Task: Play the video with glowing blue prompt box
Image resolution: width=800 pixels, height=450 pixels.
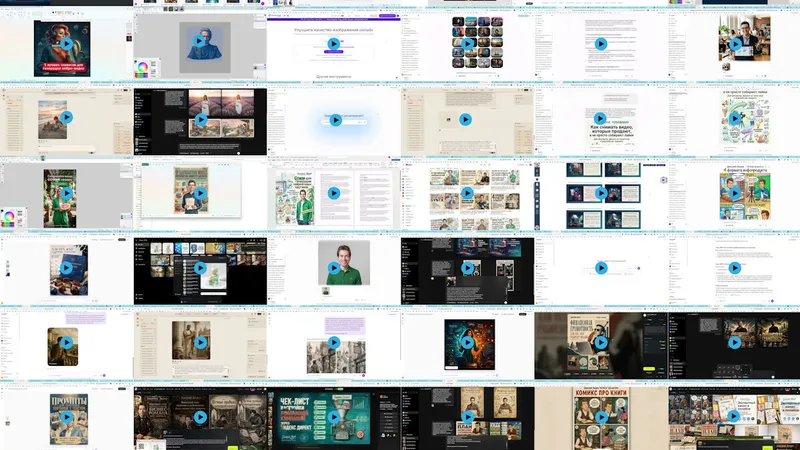Action: tap(335, 120)
